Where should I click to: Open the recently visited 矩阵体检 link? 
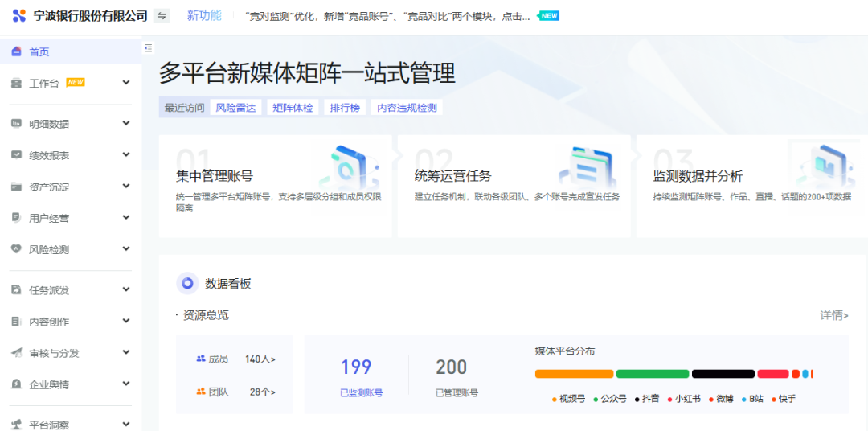click(293, 108)
